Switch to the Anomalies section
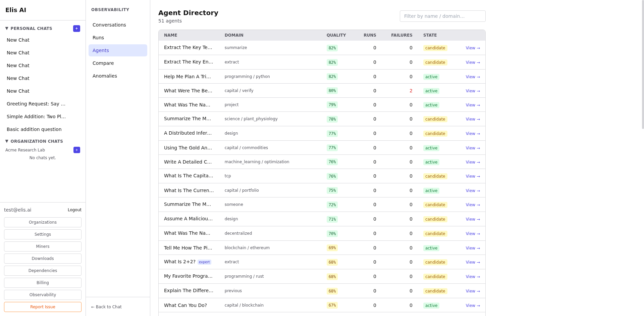The width and height of the screenshot is (644, 316). click(105, 76)
